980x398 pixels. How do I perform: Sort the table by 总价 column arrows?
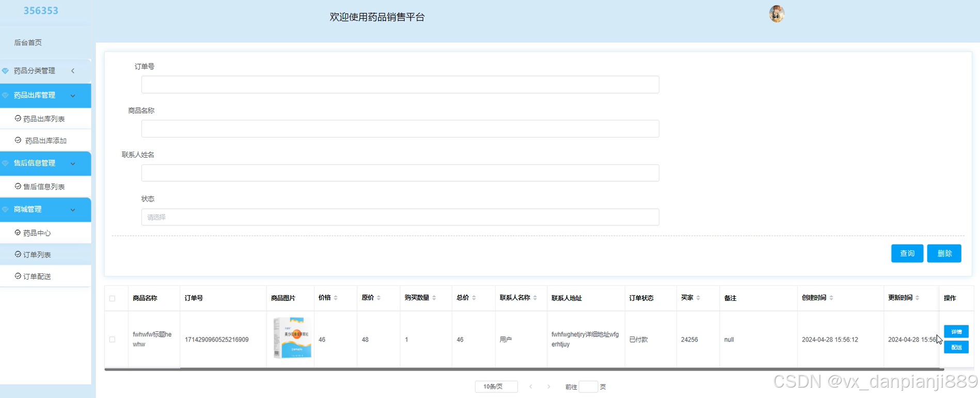click(x=474, y=298)
